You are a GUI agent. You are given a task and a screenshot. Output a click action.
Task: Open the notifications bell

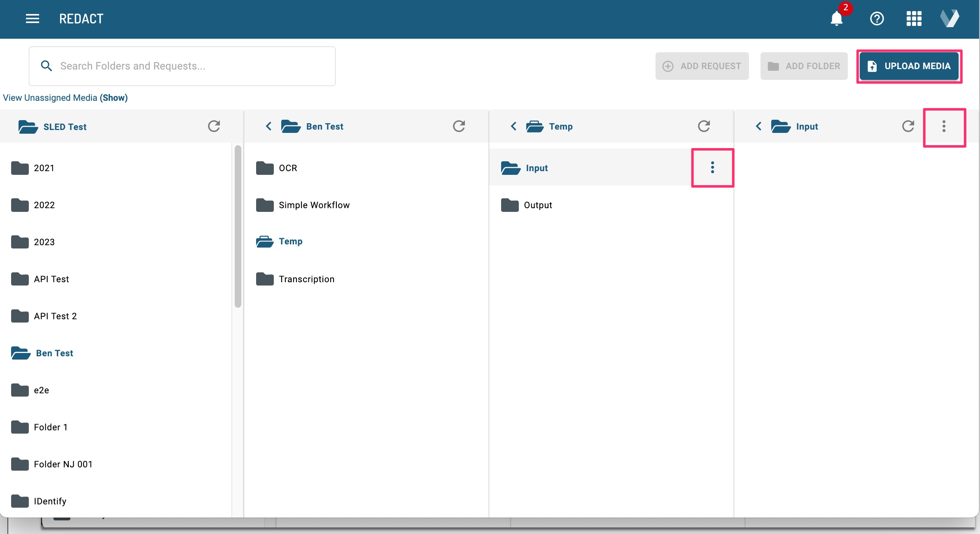pyautogui.click(x=836, y=19)
